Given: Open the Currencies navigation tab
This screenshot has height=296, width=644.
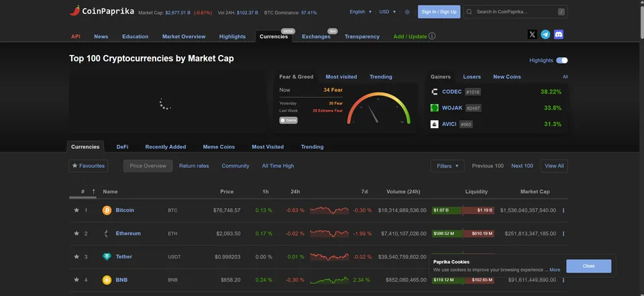Looking at the screenshot, I should (x=274, y=37).
